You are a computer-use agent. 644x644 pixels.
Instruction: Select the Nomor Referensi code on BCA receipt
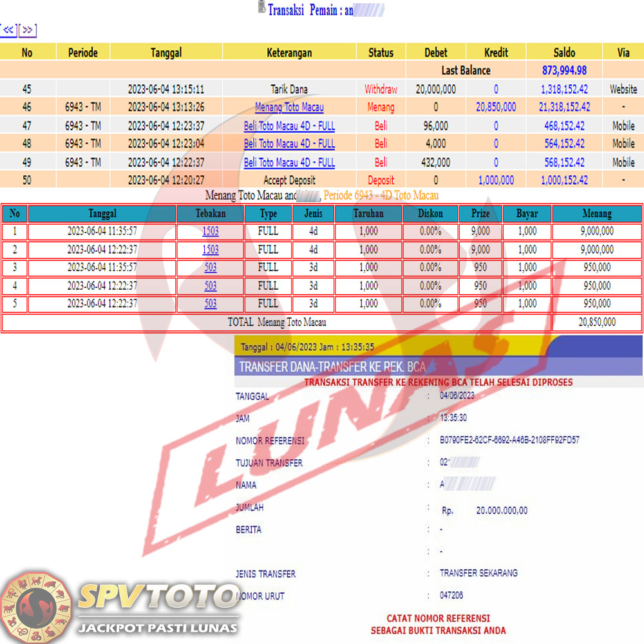[509, 440]
